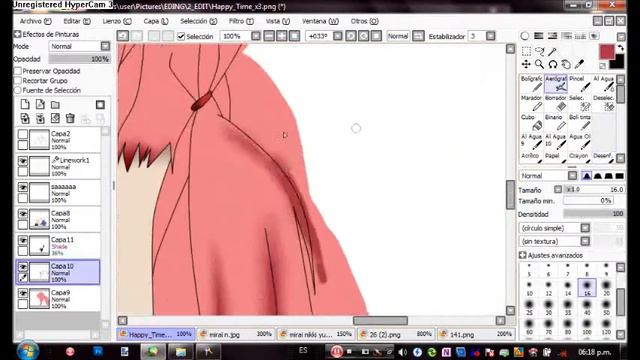This screenshot has width=640, height=360.
Task: Select the Aerógrafo airbrush tool
Action: click(556, 84)
